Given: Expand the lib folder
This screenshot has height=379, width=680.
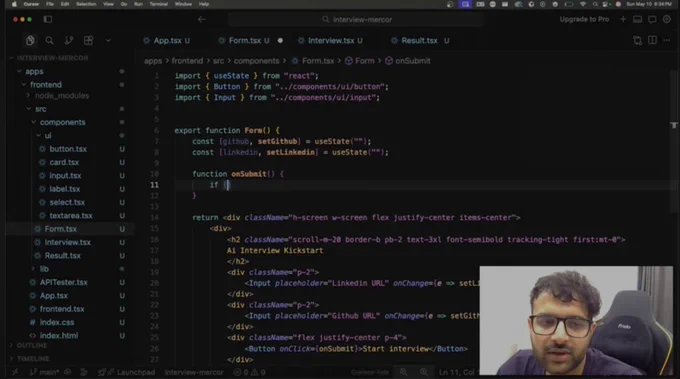Looking at the screenshot, I should (44, 269).
